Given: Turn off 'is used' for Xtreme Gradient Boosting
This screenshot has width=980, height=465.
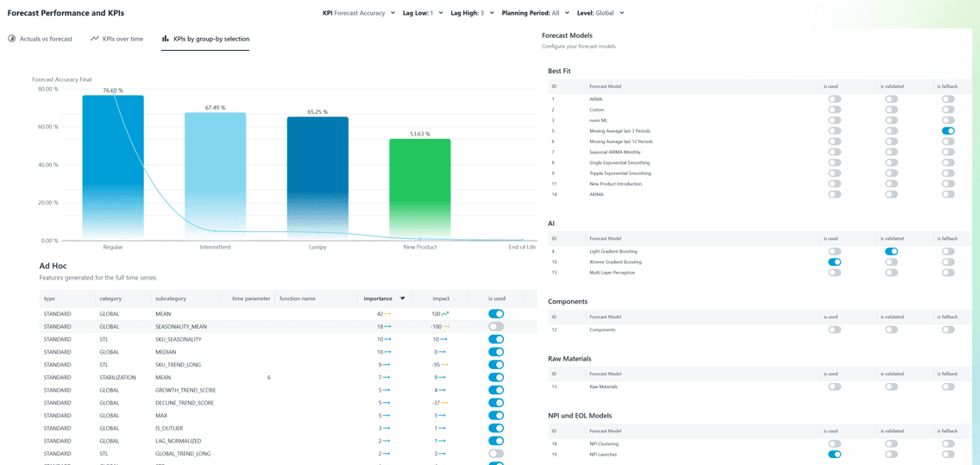Looking at the screenshot, I should 834,262.
